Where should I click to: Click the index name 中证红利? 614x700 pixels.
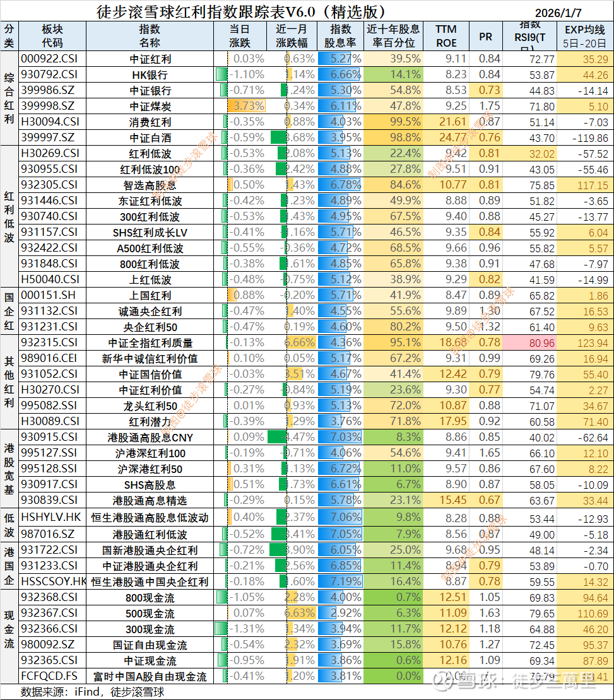pos(150,59)
